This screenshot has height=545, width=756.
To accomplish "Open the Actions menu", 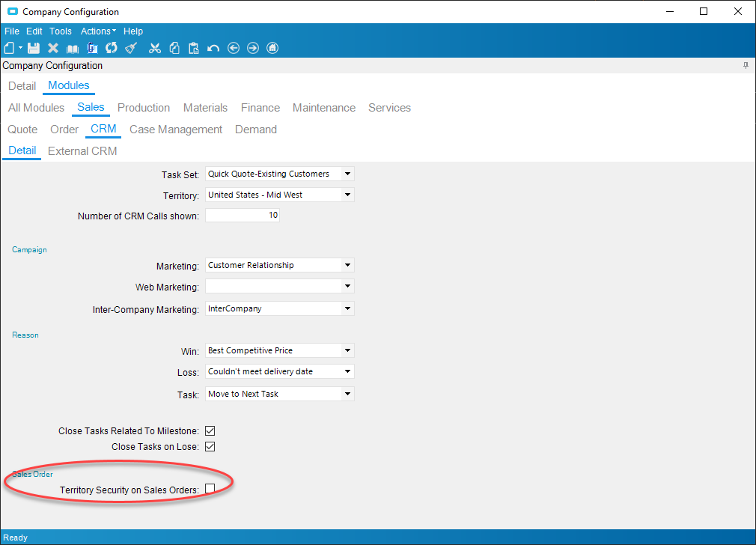I will pos(98,31).
